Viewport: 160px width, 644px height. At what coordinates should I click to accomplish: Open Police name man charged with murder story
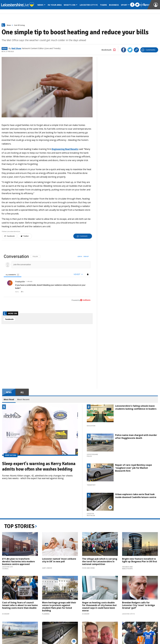tap(136, 436)
